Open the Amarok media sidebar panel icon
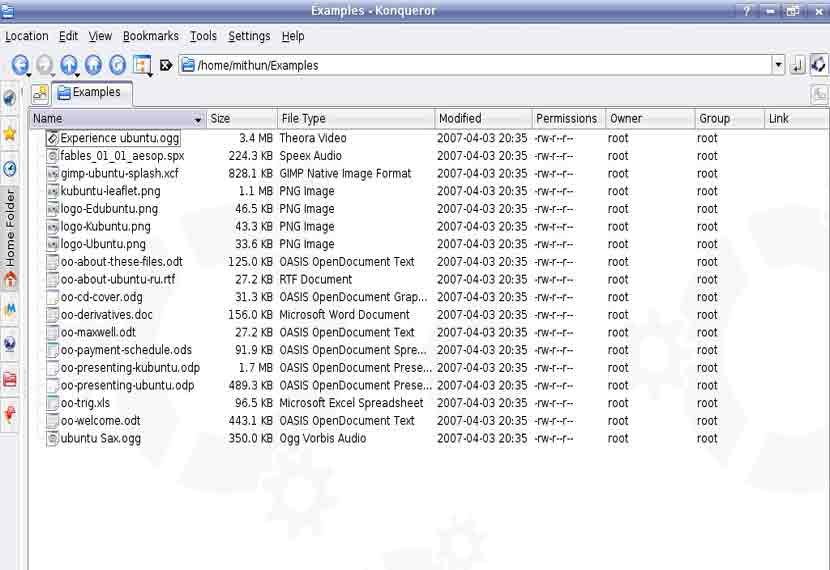The width and height of the screenshot is (830, 570). coord(10,309)
